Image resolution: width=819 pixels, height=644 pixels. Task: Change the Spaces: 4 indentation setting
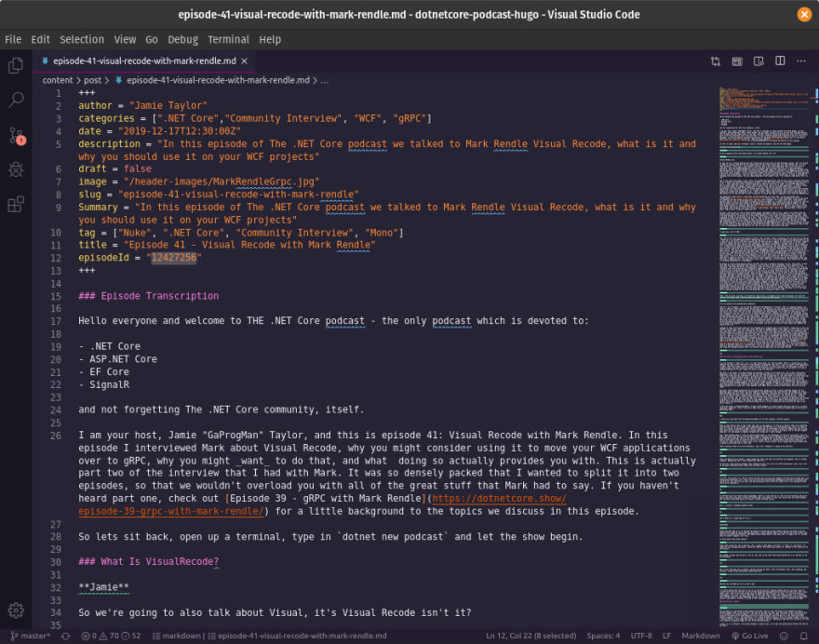point(603,636)
